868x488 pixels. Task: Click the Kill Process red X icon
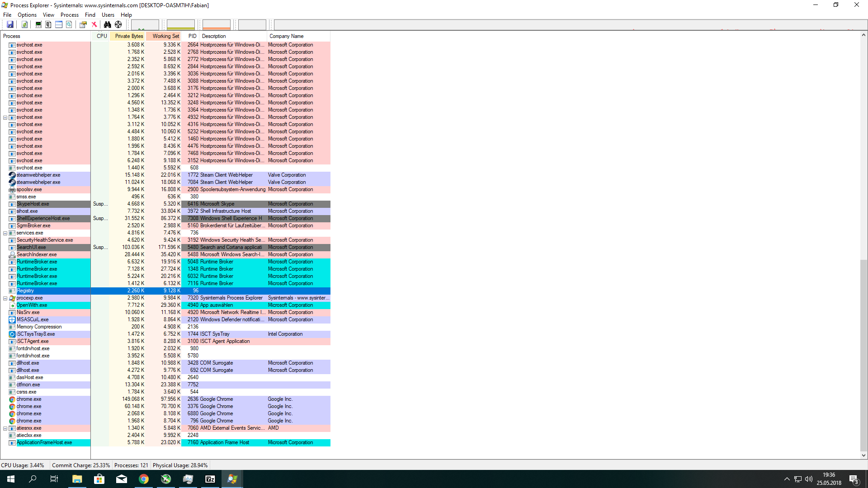click(94, 24)
